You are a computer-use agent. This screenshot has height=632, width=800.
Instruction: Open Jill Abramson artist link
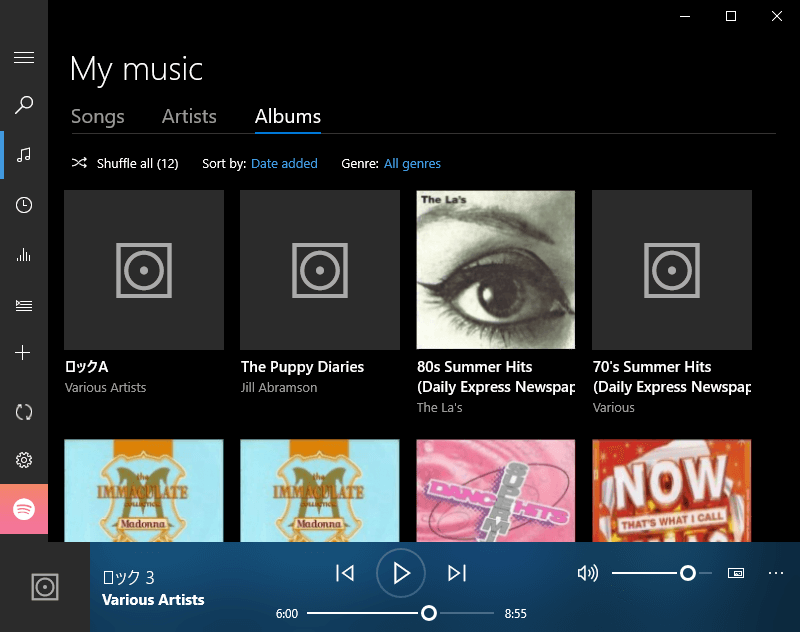pyautogui.click(x=279, y=388)
